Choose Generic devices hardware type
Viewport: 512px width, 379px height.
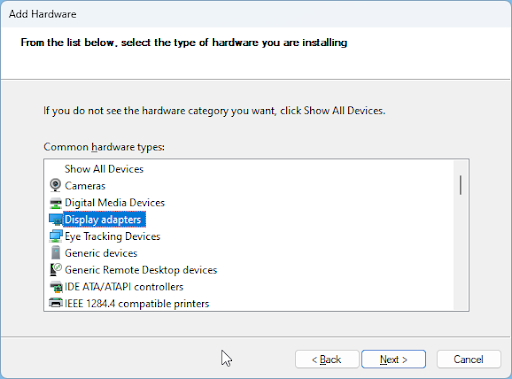[x=101, y=253]
